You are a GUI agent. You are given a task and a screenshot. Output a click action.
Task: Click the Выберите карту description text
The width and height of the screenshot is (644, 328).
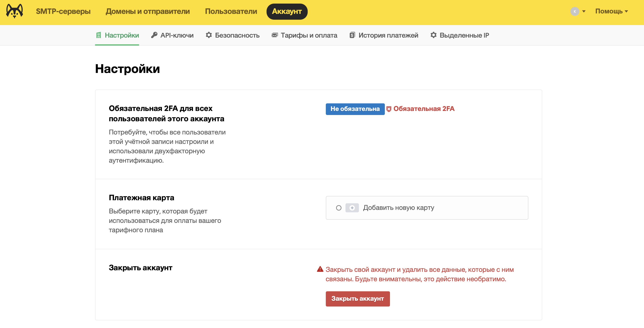165,221
